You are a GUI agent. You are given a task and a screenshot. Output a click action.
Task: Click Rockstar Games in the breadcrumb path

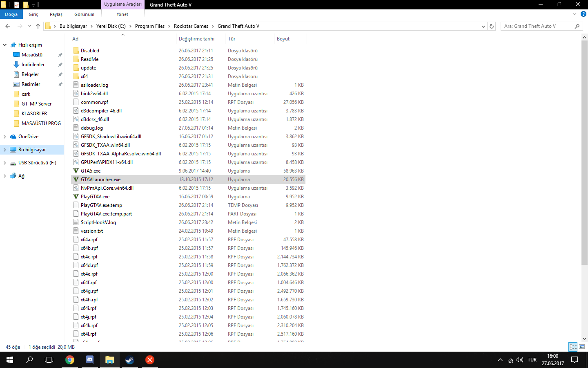coord(191,26)
